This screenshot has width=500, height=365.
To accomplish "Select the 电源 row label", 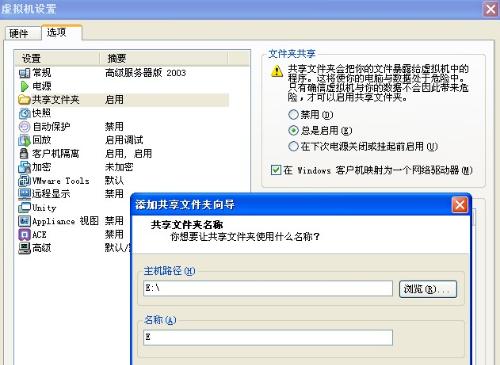I will (x=42, y=86).
